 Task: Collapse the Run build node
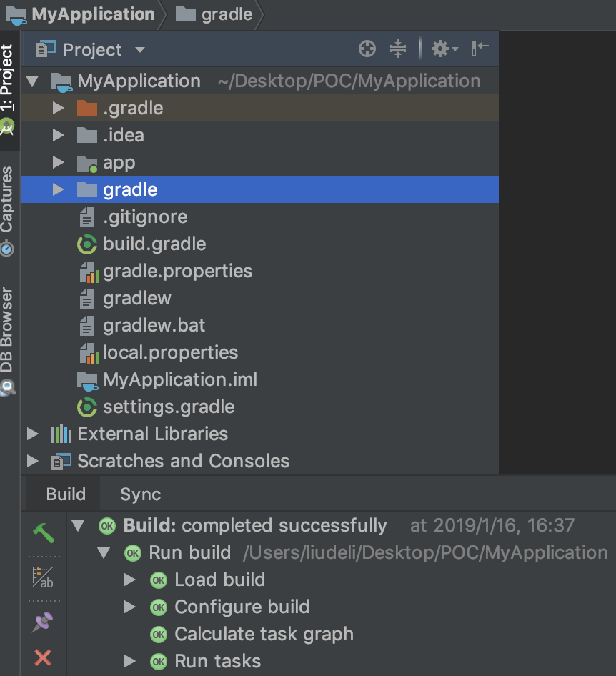click(104, 552)
